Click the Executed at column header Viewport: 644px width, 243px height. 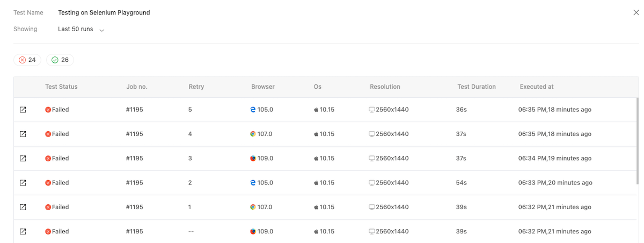(x=536, y=87)
